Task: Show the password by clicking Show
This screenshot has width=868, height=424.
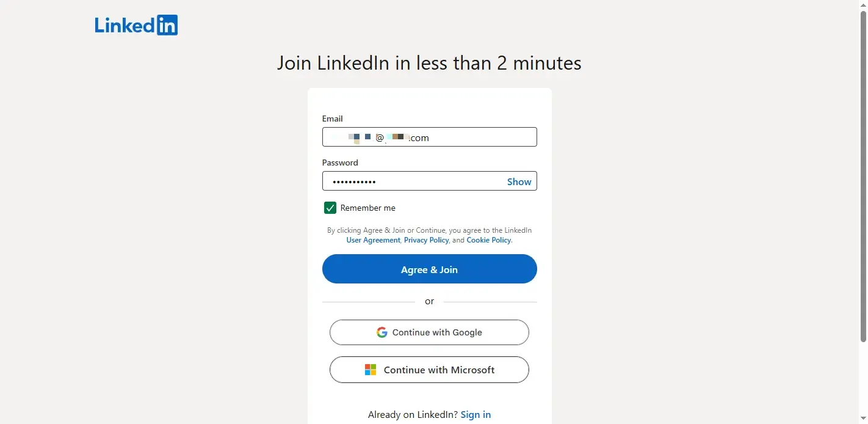Action: coord(518,181)
